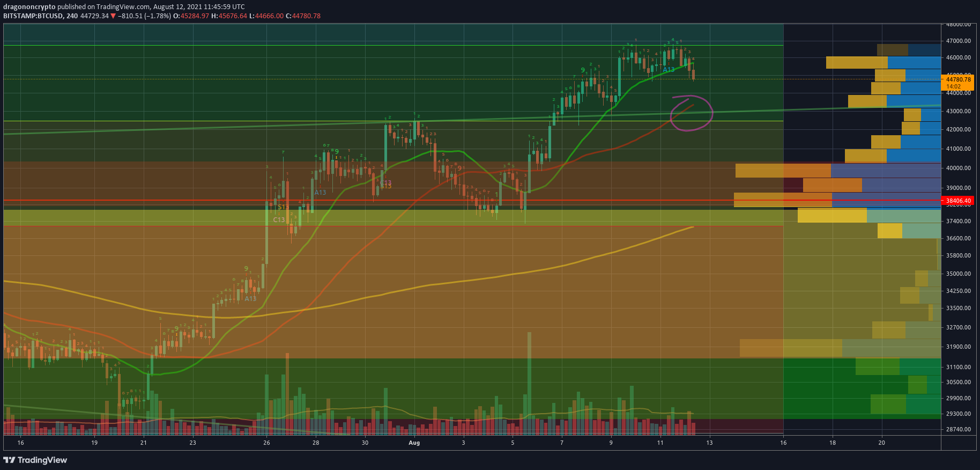Click the Aug label on the time axis
Screen dimensions: 980x470
[414, 443]
